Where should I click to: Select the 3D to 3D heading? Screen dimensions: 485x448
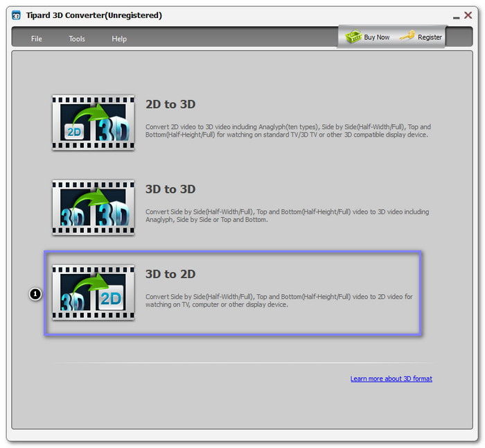click(x=170, y=189)
